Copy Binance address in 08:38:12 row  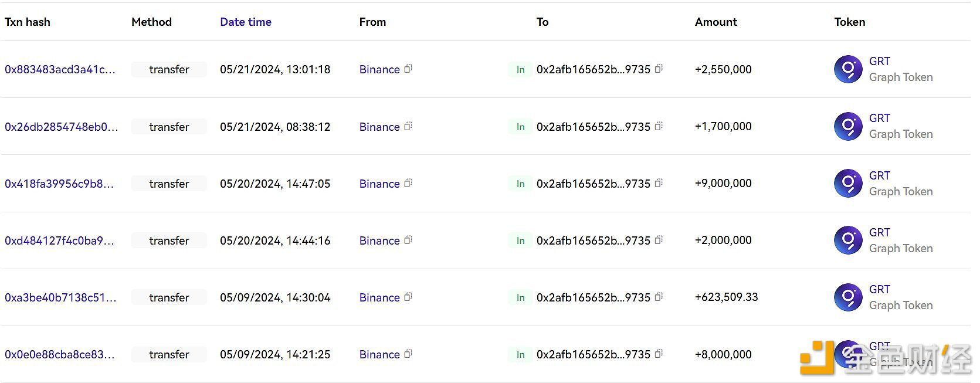pyautogui.click(x=408, y=126)
